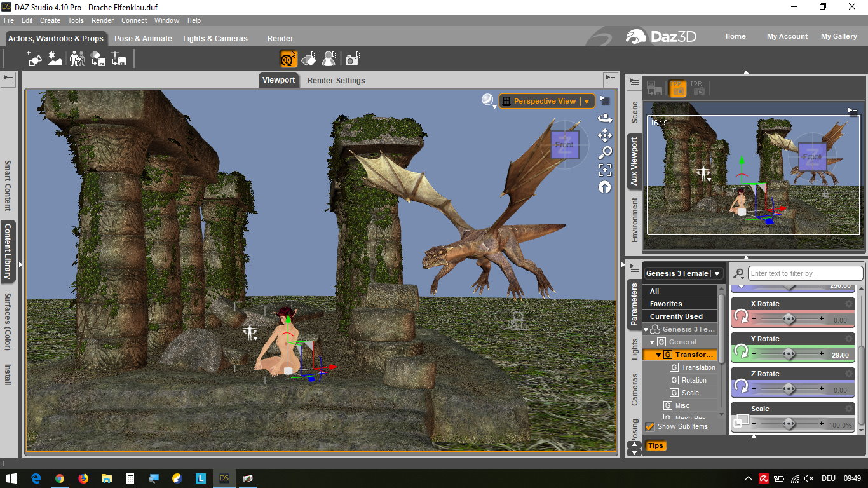Click the Pan camera control in viewport

(605, 135)
